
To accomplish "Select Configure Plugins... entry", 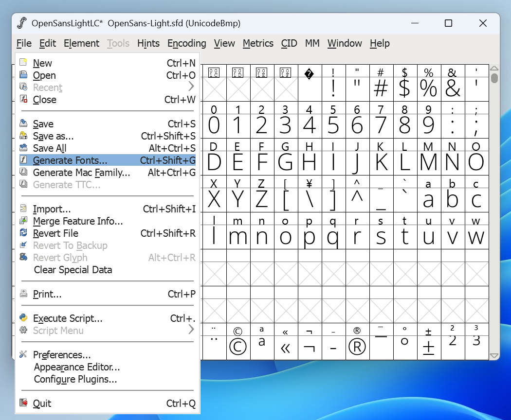I will click(75, 379).
